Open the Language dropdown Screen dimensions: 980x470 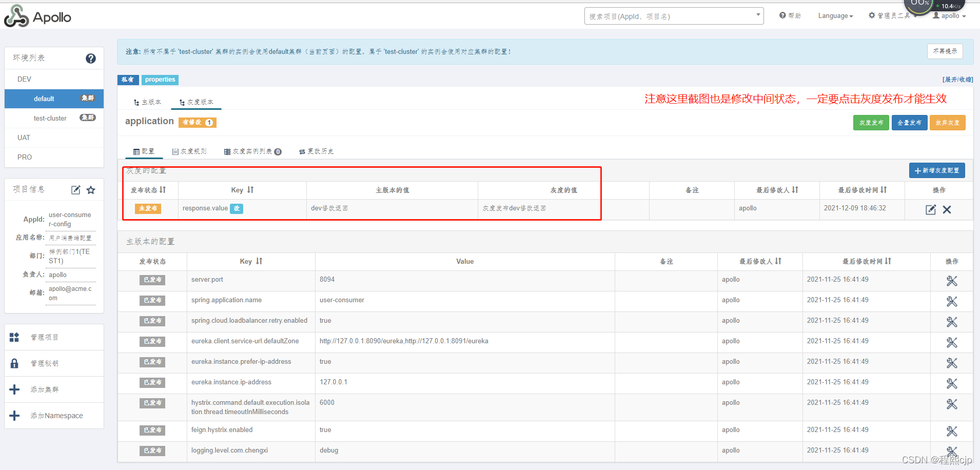coord(835,15)
